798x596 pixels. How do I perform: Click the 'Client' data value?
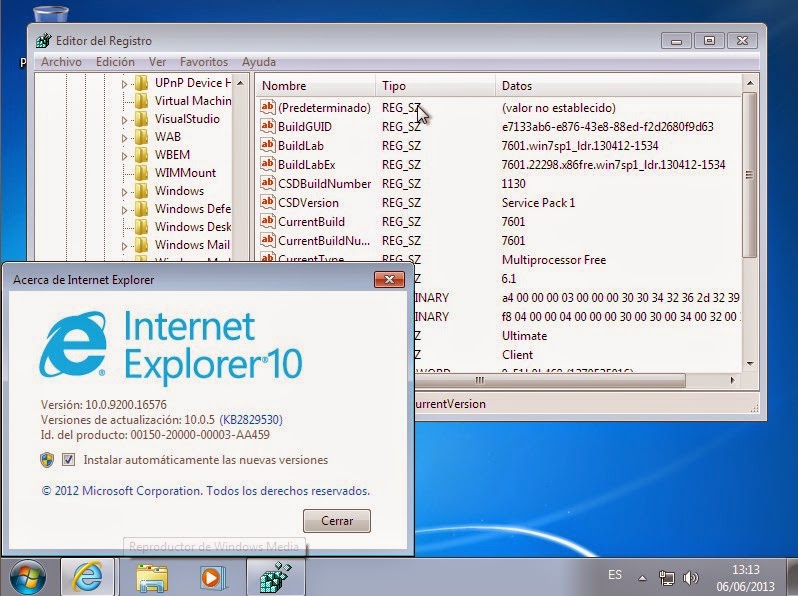point(517,355)
